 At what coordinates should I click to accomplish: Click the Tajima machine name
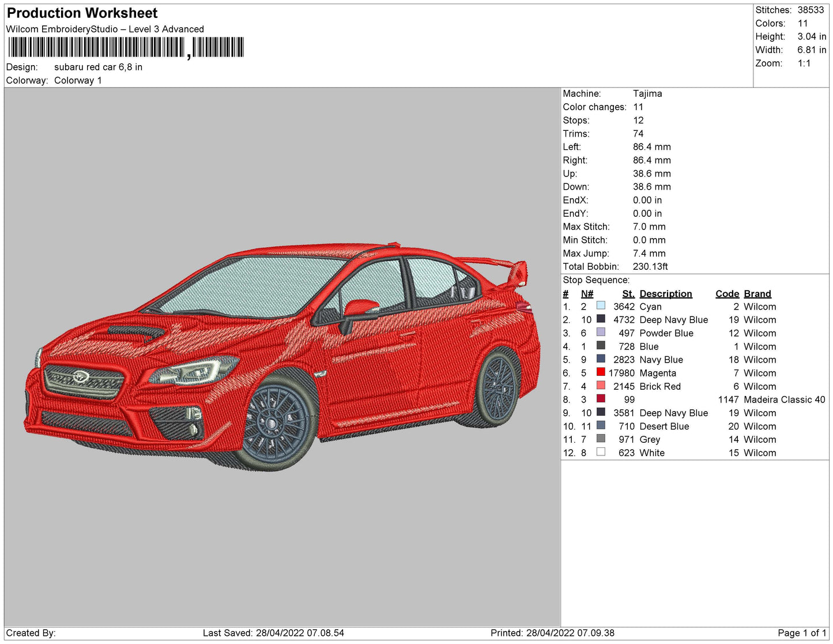click(x=647, y=93)
